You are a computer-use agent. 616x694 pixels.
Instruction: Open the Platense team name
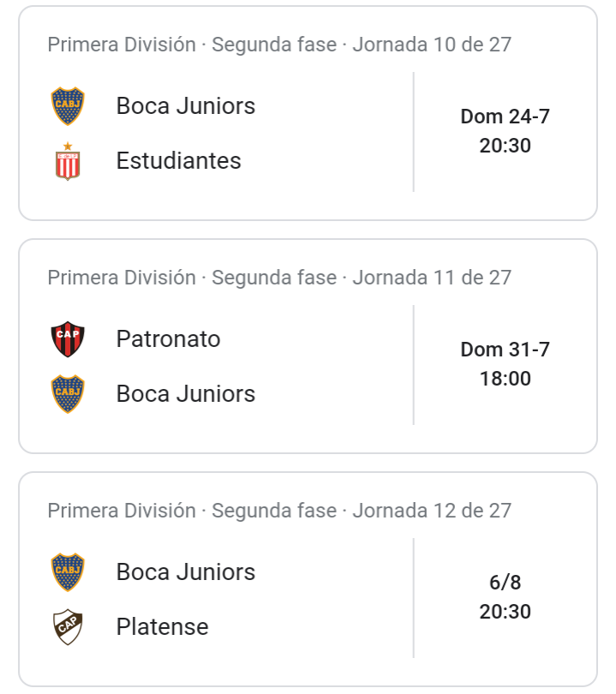click(x=162, y=626)
